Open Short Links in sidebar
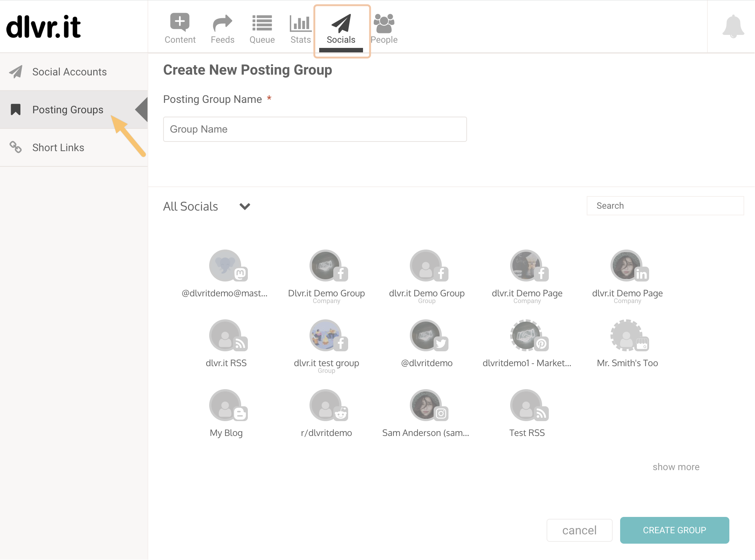Screen dimensions: 755x560 (74, 147)
